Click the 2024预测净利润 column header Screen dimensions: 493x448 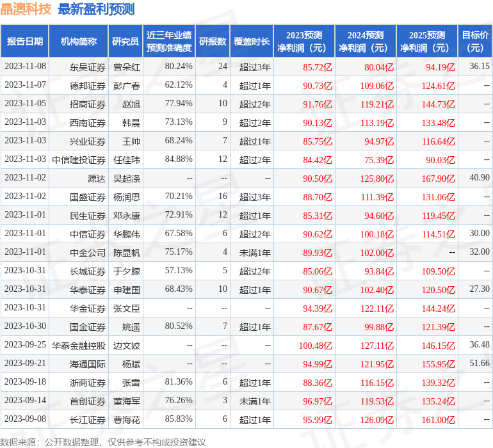click(x=366, y=41)
